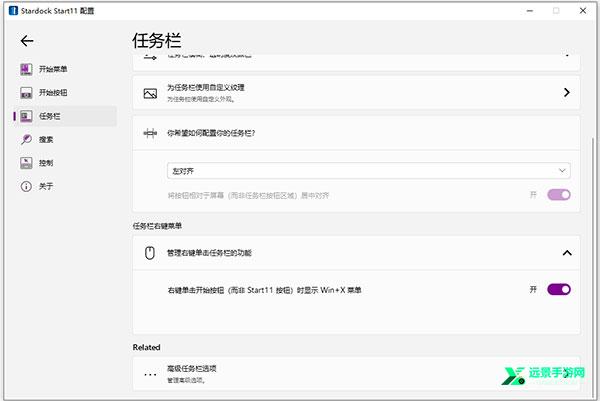The height and width of the screenshot is (401, 600).
Task: Click the 你希望如何配置你的任务栏 label
Action: coord(211,133)
